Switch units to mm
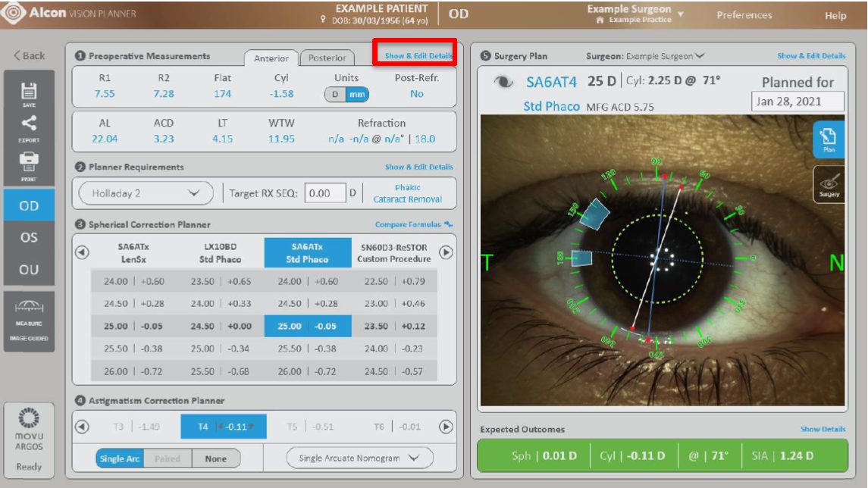 pyautogui.click(x=357, y=95)
